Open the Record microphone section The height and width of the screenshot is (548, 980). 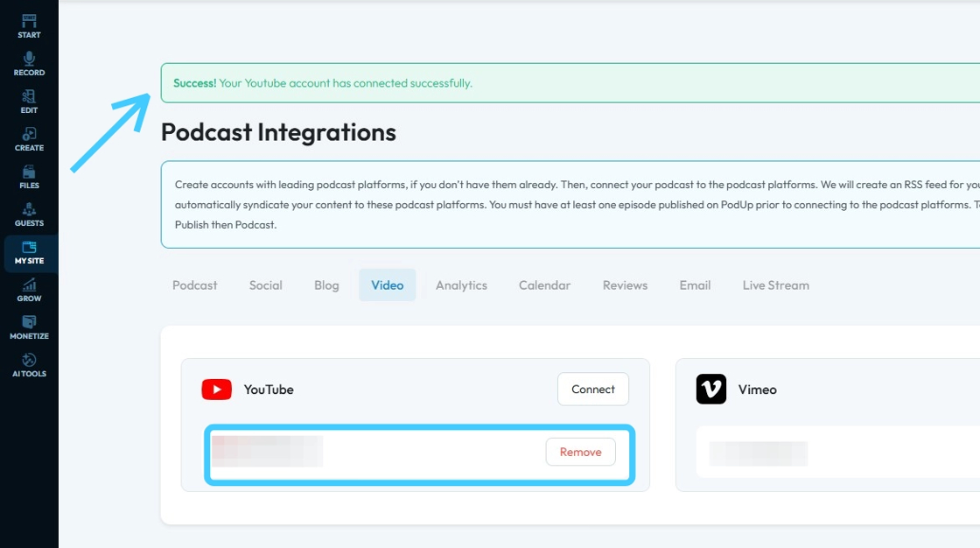[x=29, y=63]
